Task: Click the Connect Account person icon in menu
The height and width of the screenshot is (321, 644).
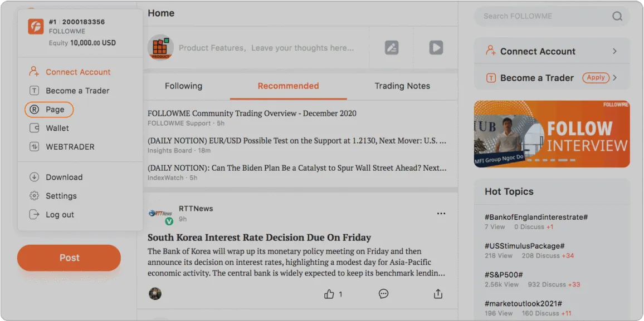Action: (34, 72)
